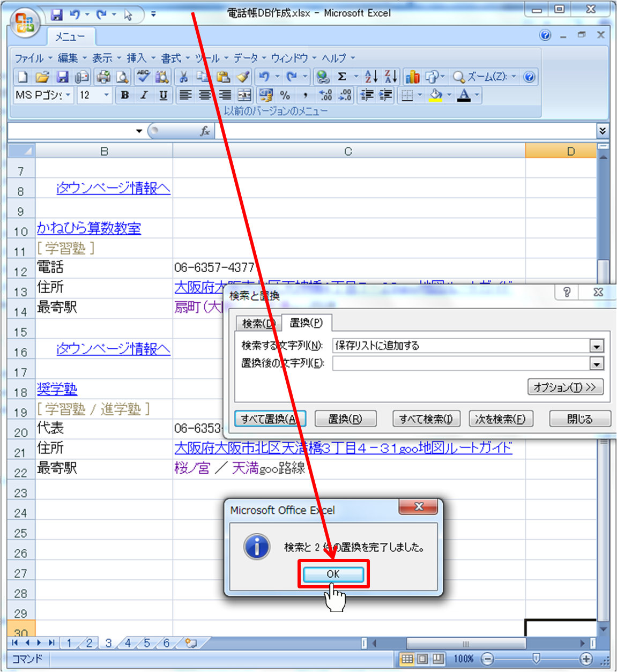Click the Cut scissors icon
The image size is (617, 672).
click(183, 77)
